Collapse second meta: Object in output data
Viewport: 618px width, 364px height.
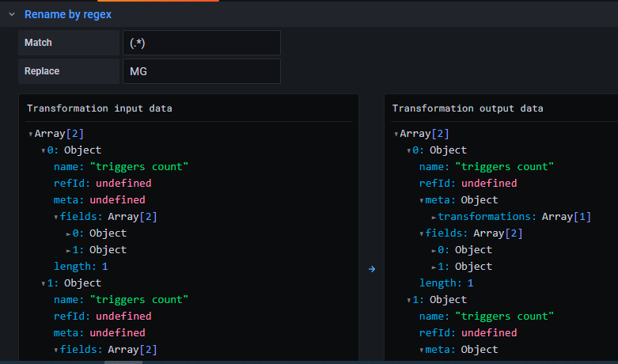pos(421,351)
